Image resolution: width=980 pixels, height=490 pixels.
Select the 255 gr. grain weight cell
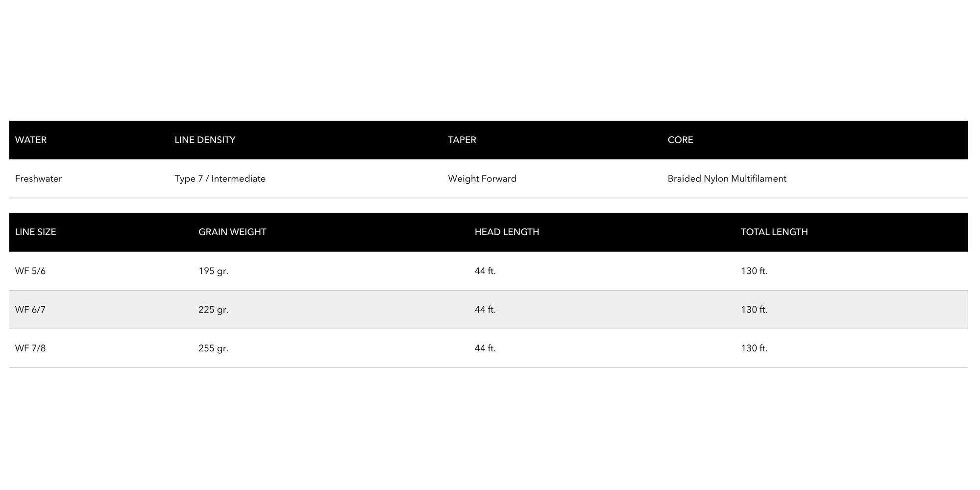pos(213,348)
